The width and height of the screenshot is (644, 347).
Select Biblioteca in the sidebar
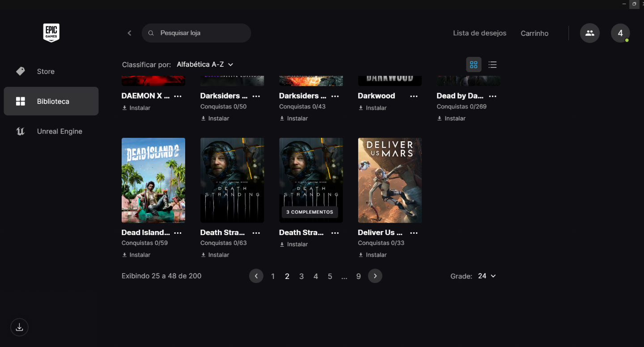51,101
